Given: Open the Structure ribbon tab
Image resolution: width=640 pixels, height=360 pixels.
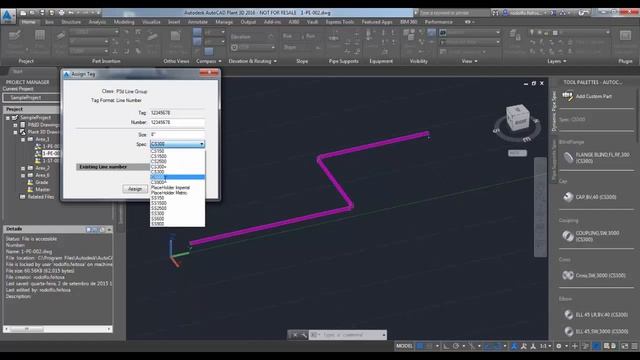Looking at the screenshot, I should (x=71, y=22).
